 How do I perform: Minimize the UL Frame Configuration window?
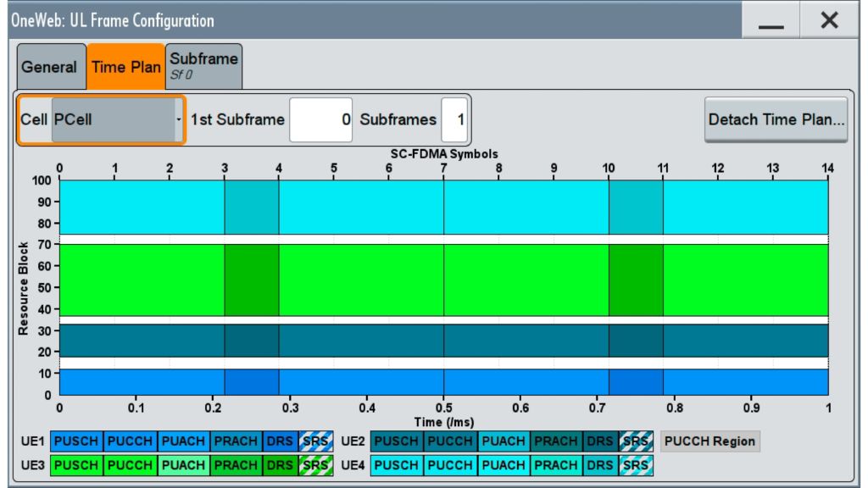(x=771, y=21)
